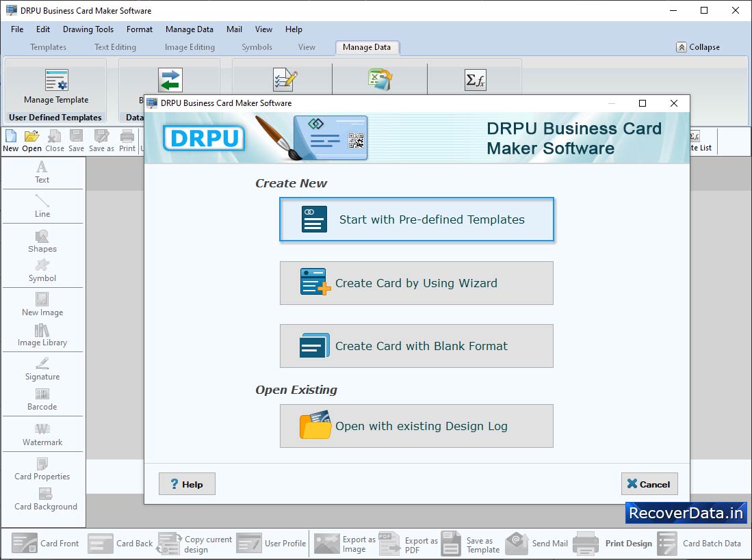Click Manage Template icon in ribbon

(56, 87)
